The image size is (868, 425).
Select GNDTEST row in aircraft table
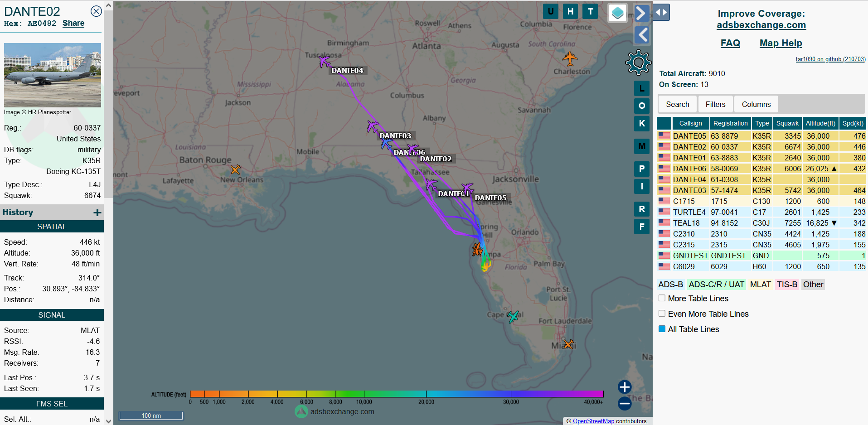click(761, 256)
